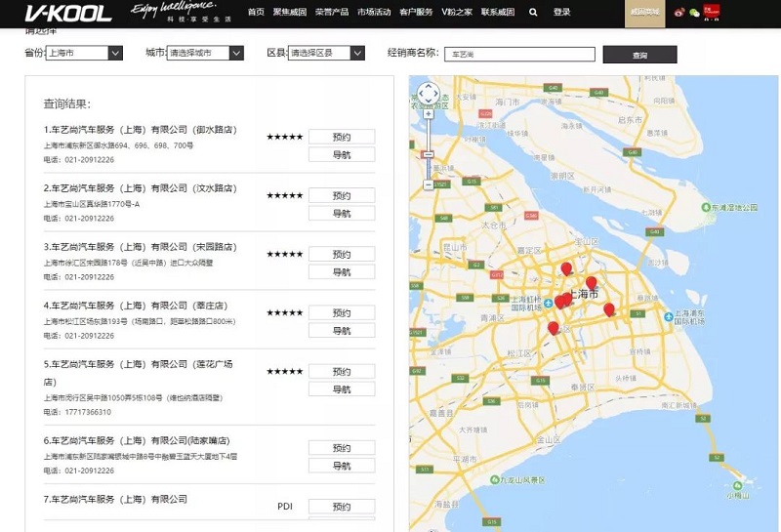Click 预约 for the 莘庄店 dealer
Viewport: 781px width, 532px height.
pyautogui.click(x=342, y=313)
